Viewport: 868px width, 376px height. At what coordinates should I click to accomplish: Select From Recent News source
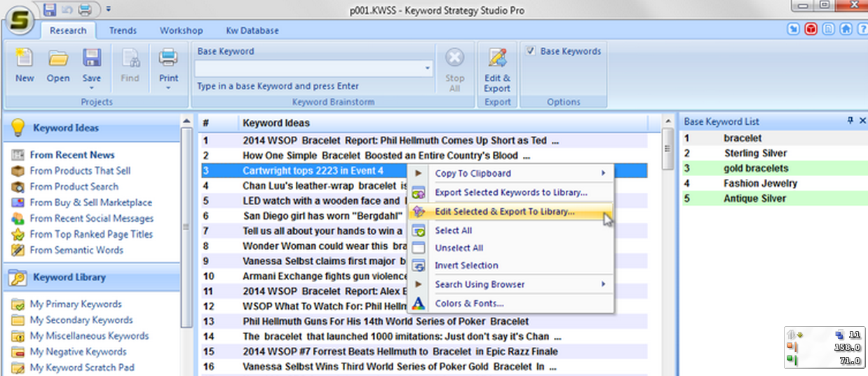[72, 155]
